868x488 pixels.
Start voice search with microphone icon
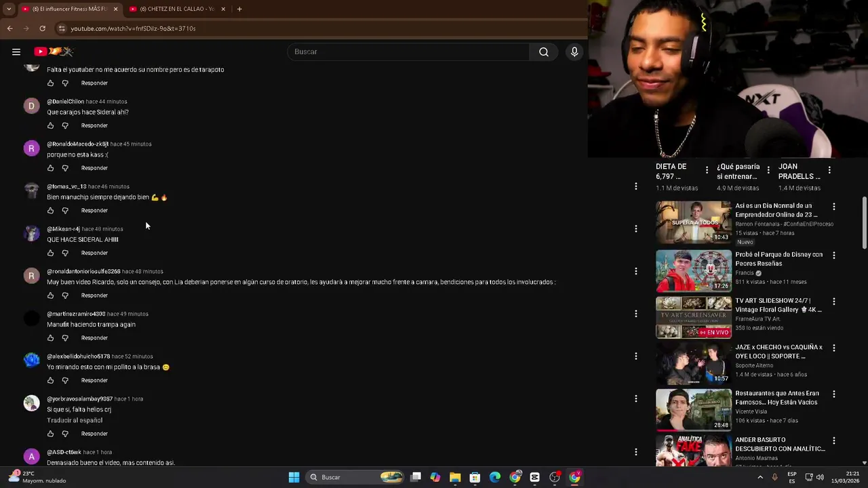tap(574, 52)
